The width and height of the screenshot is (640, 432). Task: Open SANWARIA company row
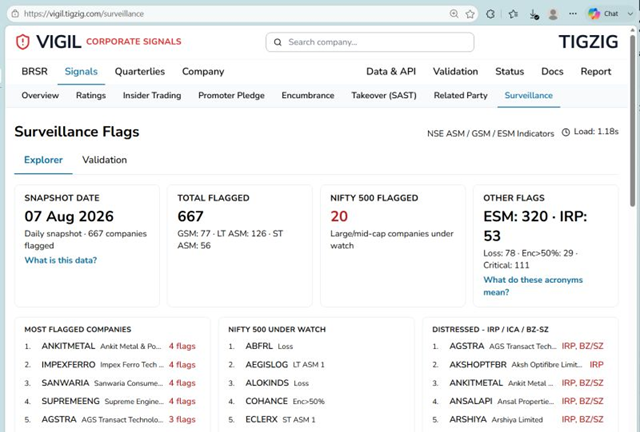[110, 383]
